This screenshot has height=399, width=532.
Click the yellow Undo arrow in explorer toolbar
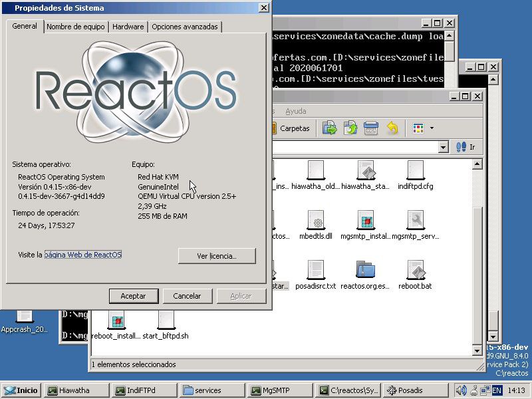[x=392, y=128]
